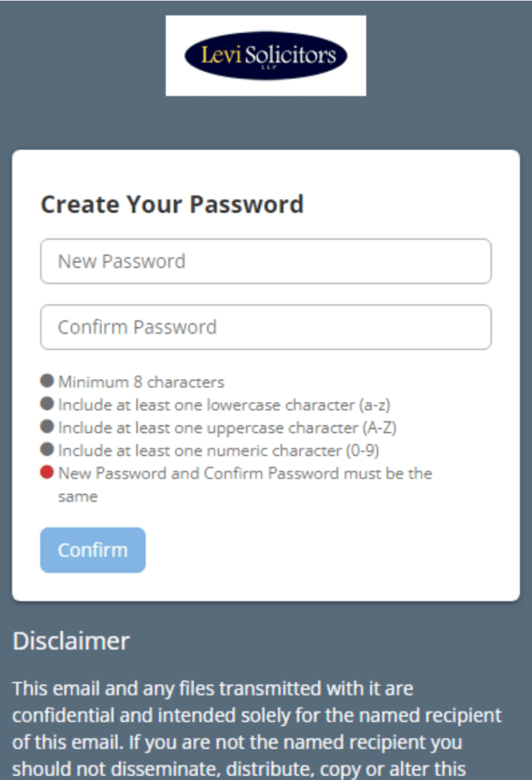Click grey dot beside numeric character rule
This screenshot has height=780, width=532.
click(47, 449)
